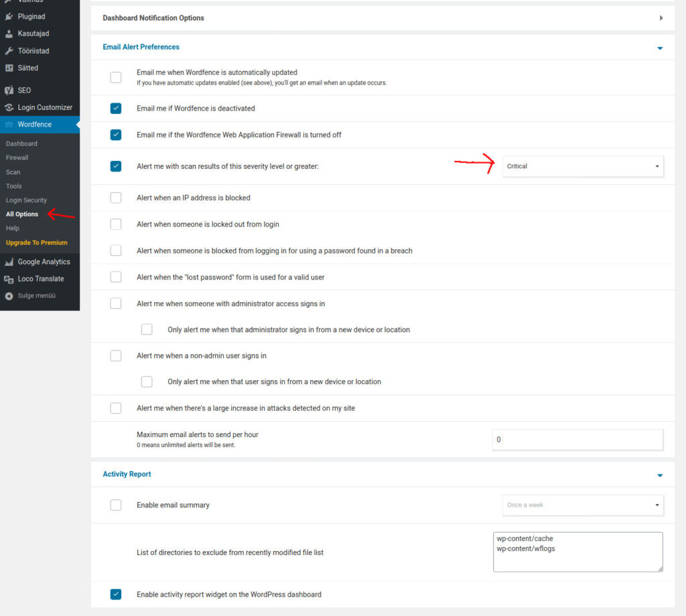Viewport: 686px width, 616px height.
Task: Enable email on Wordfence automatic update
Action: pyautogui.click(x=115, y=78)
